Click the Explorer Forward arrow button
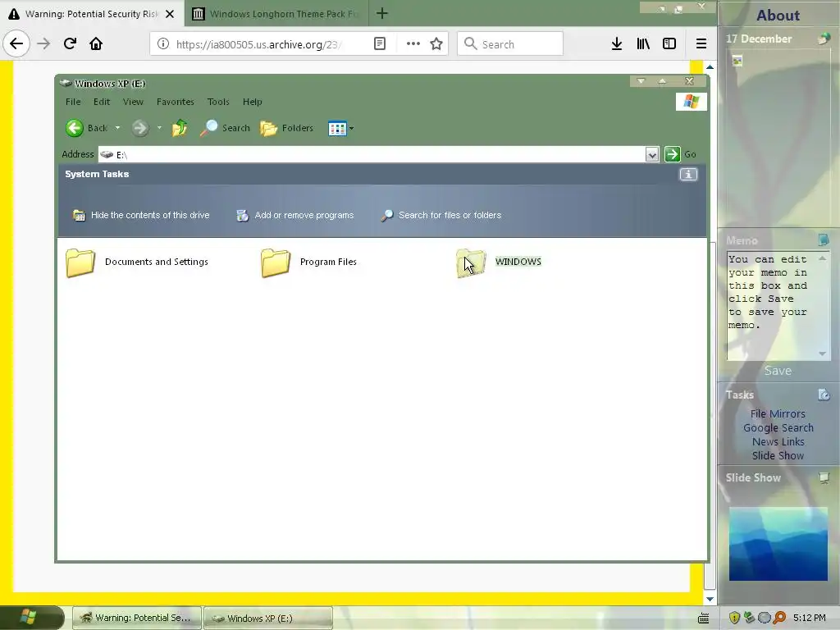The image size is (840, 630). pos(139,128)
